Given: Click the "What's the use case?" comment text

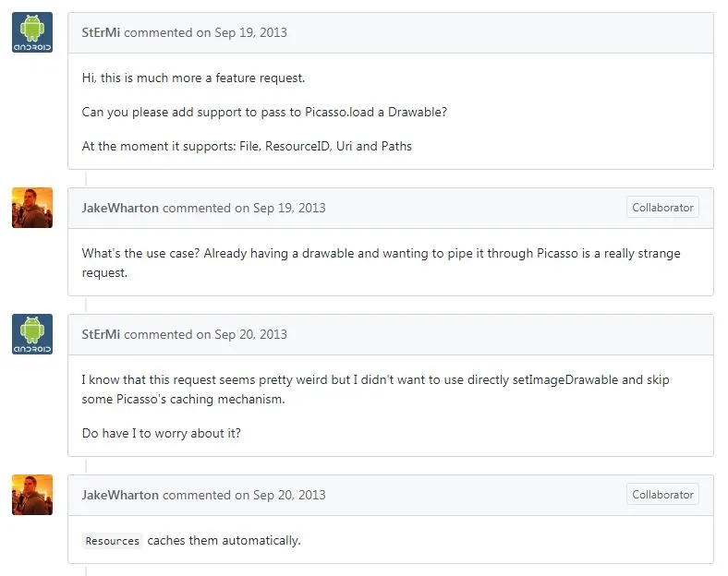Looking at the screenshot, I should (381, 253).
